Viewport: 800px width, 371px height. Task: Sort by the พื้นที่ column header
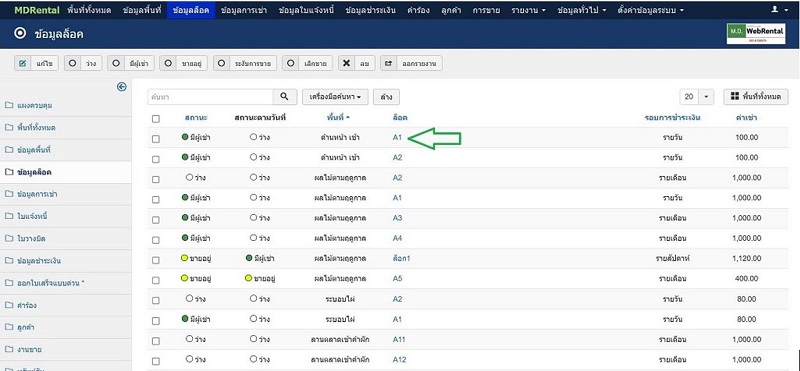pyautogui.click(x=338, y=117)
